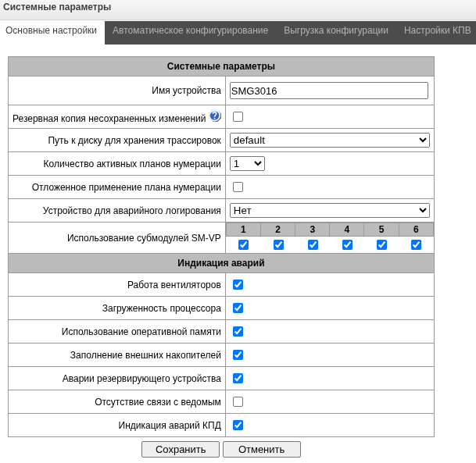Toggle КПД alarm indication checkbox
This screenshot has height=463, width=476.
tap(238, 425)
